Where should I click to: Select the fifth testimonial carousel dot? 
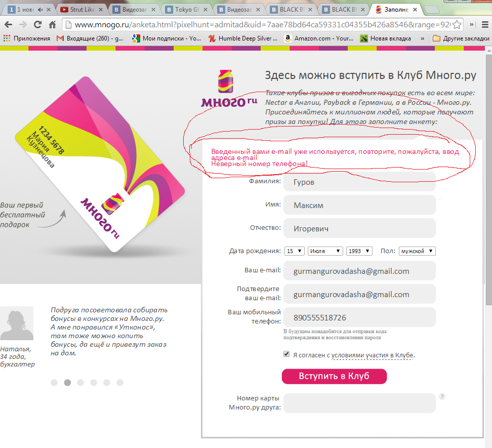107,383
